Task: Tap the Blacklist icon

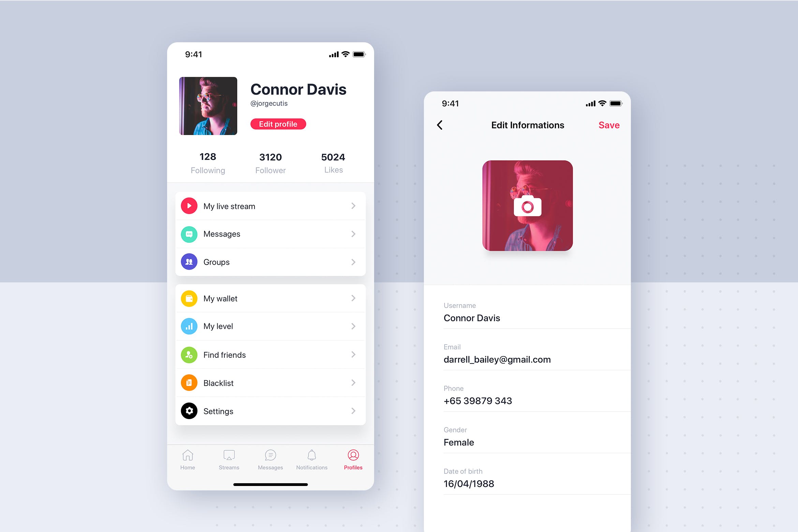Action: point(189,383)
